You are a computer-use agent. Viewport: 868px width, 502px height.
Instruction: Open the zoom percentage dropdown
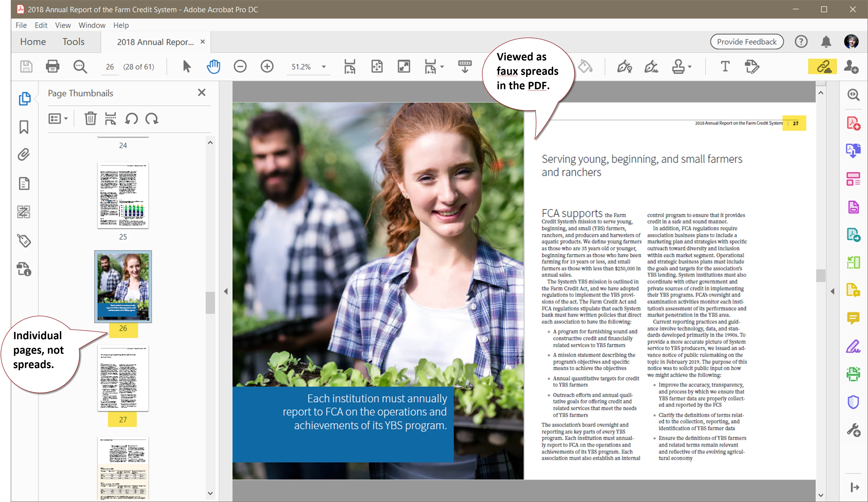pos(324,66)
